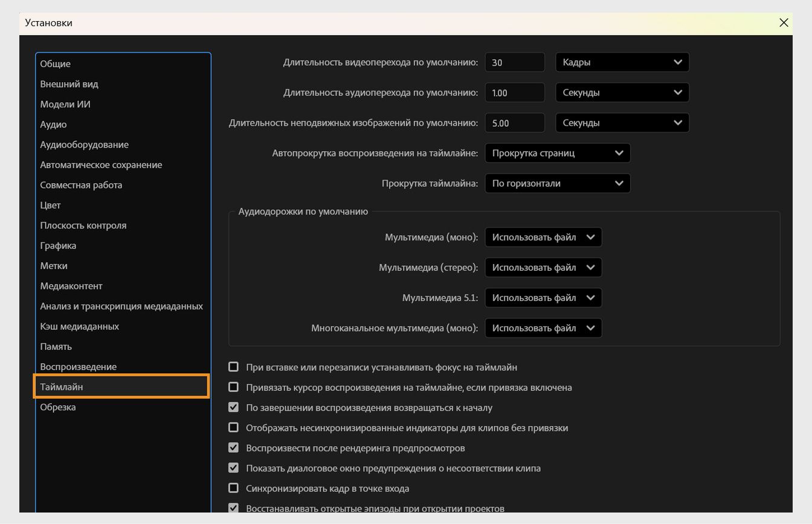Click still image duration field 5.00
This screenshot has width=812, height=524.
515,123
